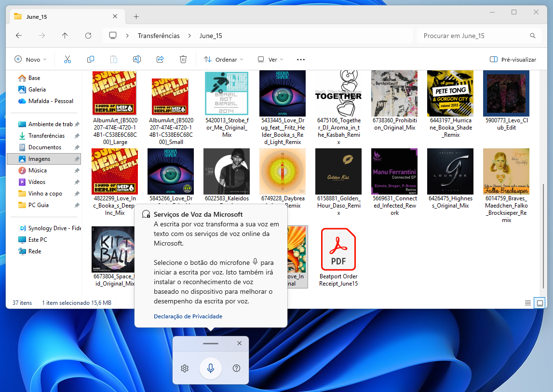The width and height of the screenshot is (553, 392).
Task: Select Imagens in the sidebar
Action: (x=44, y=159)
